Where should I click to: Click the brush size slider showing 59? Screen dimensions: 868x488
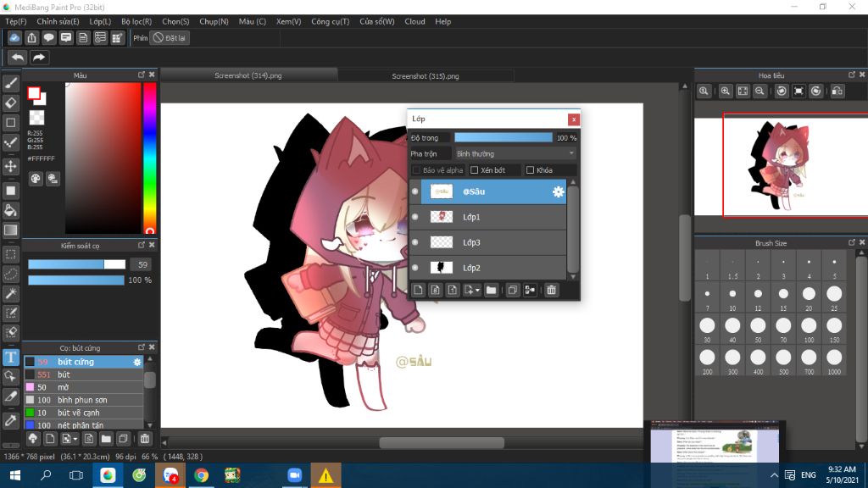click(x=76, y=264)
